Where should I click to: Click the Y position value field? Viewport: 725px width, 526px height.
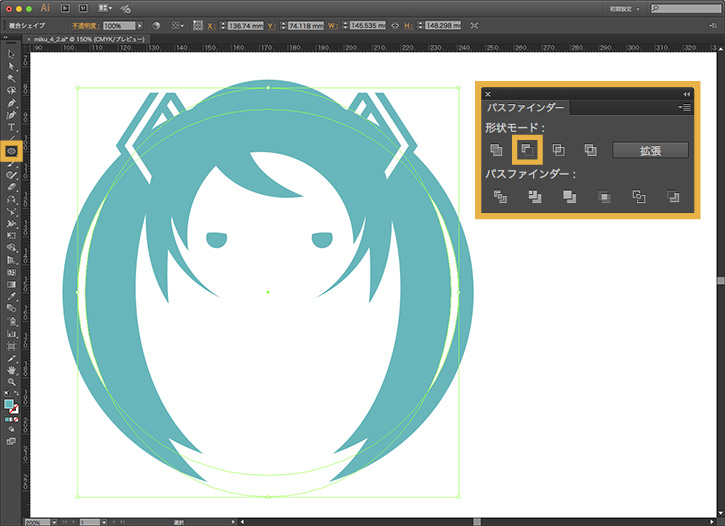click(x=306, y=26)
